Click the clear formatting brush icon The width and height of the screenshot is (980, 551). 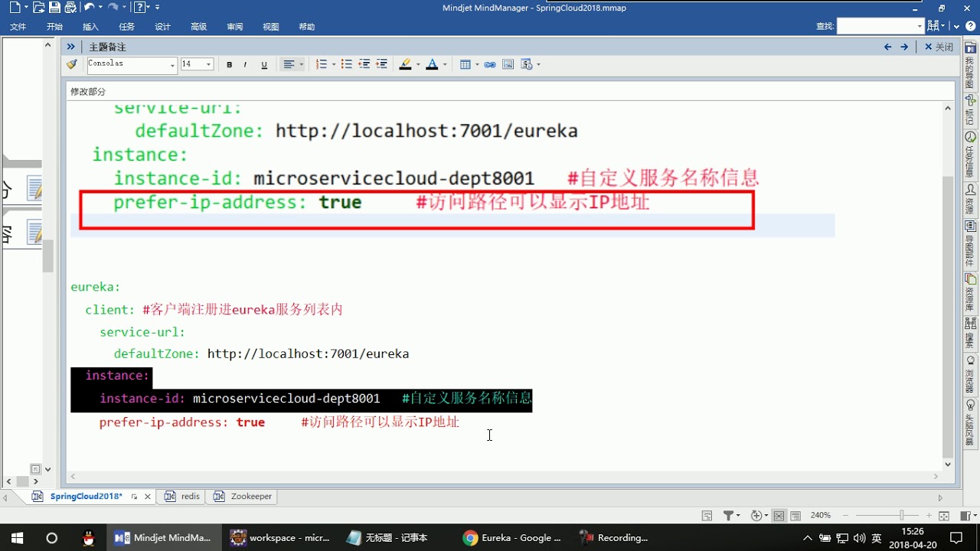tap(72, 64)
